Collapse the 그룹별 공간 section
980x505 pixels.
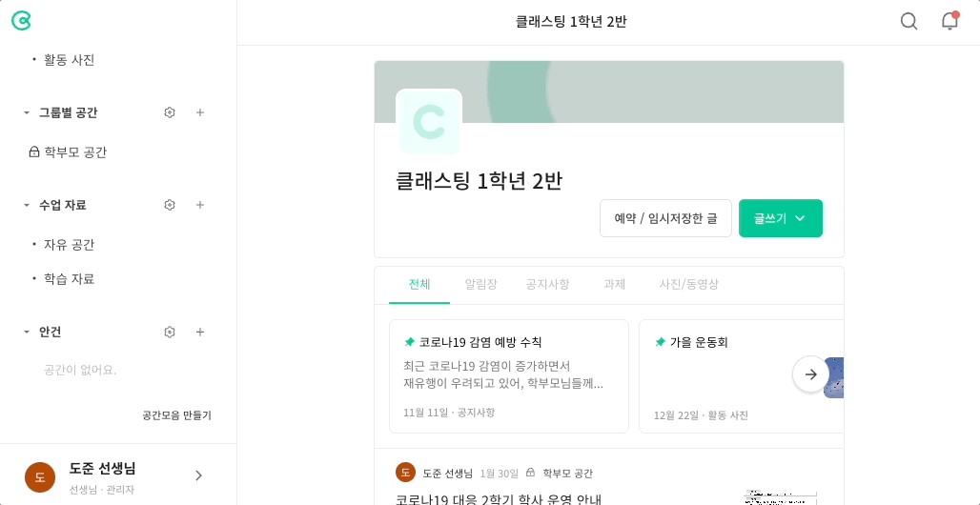(x=27, y=113)
